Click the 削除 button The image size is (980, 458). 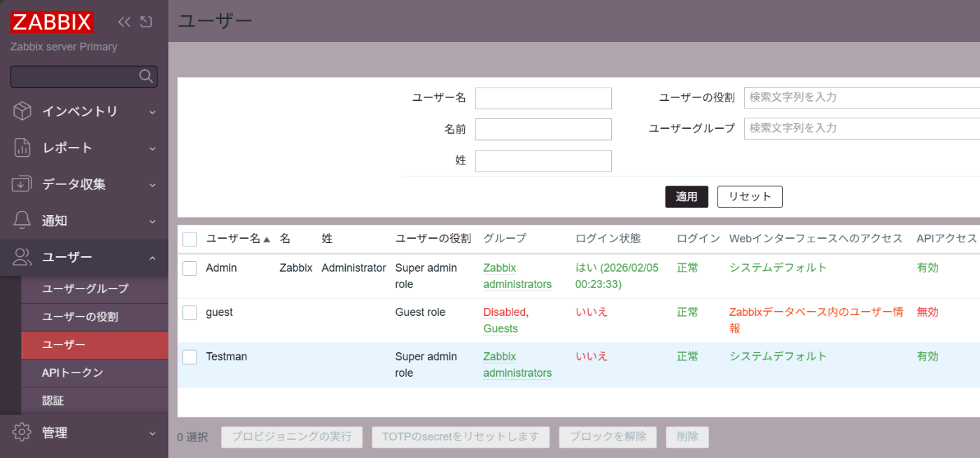[687, 437]
